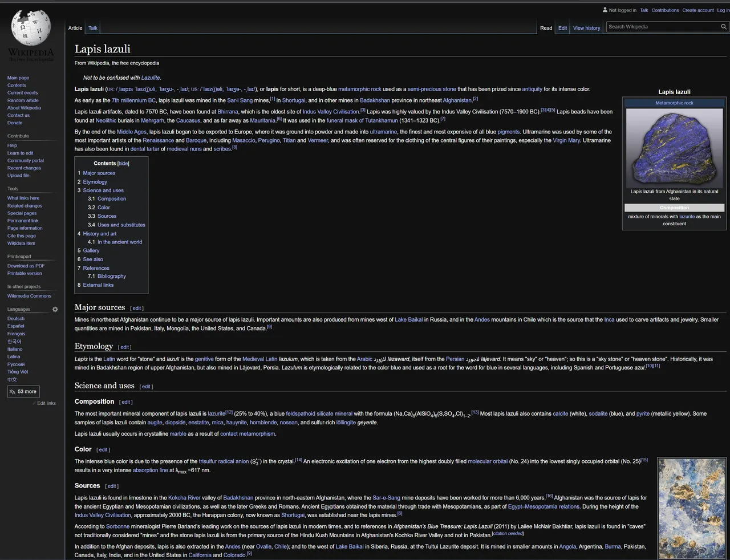The height and width of the screenshot is (560, 730).
Task: Open the Cite this page link
Action: 22,236
